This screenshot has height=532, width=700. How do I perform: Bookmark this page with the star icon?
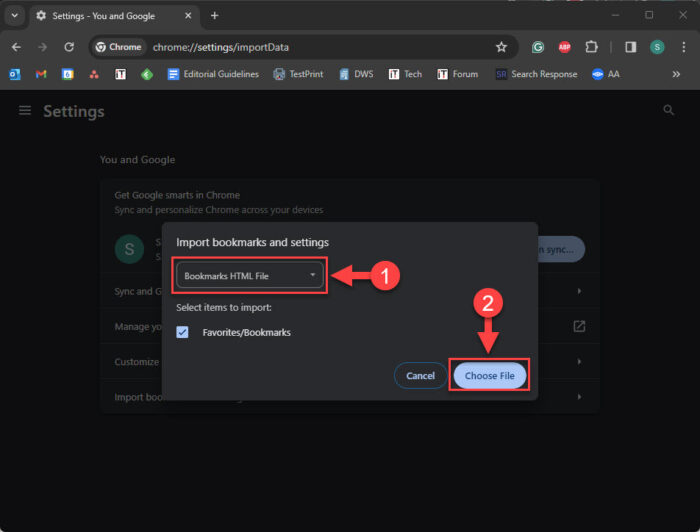(x=501, y=47)
